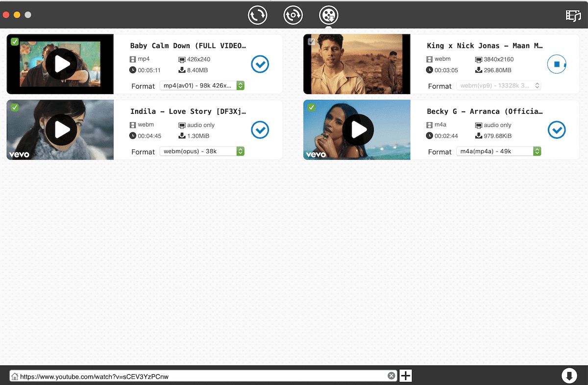
Task: Click the blue checkmark button for Becky G Arranca
Action: click(x=556, y=130)
